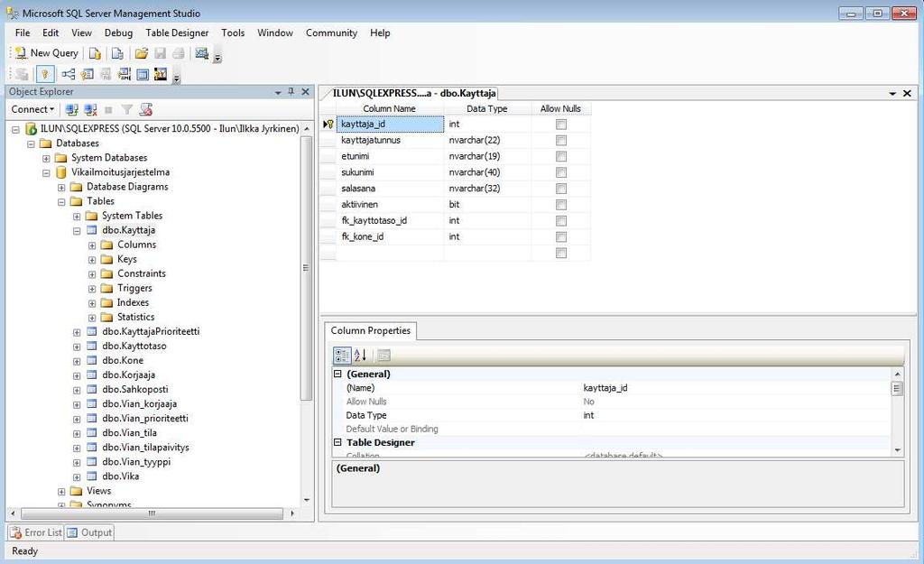Click the Generate Change Script icon
The height and width of the screenshot is (564, 924).
[22, 74]
